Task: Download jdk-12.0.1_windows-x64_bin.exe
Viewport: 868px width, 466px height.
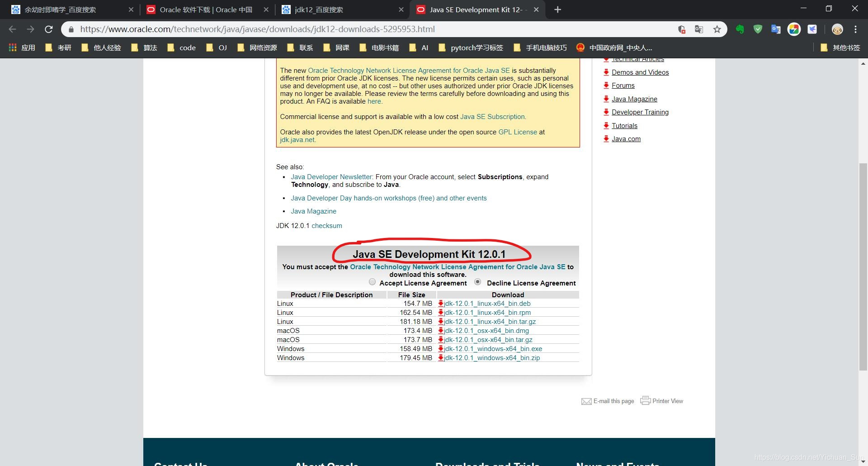Action: point(493,349)
